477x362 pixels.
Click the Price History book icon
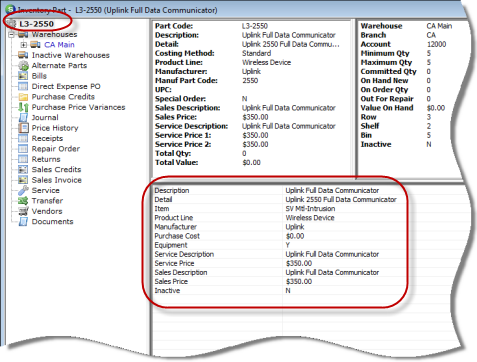pyautogui.click(x=23, y=128)
